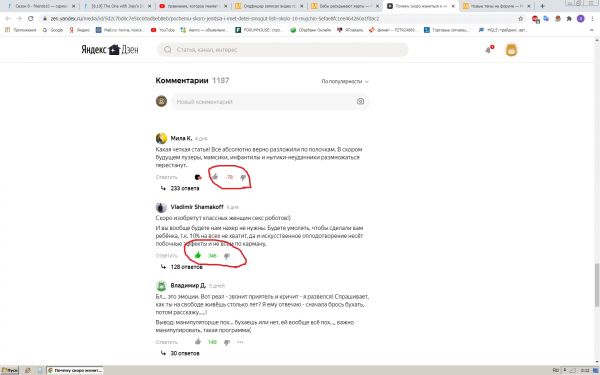Dislike Мила К.'s comment with thumbs down

point(243,177)
